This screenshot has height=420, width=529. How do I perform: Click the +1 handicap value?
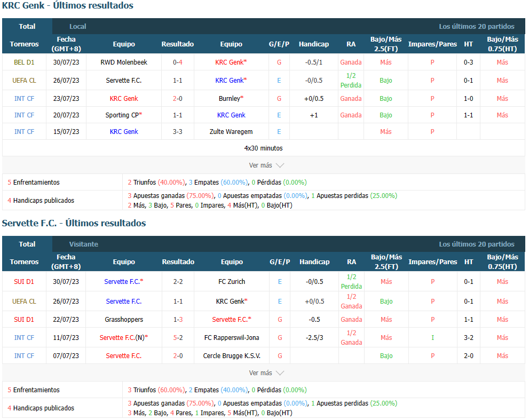(x=314, y=115)
